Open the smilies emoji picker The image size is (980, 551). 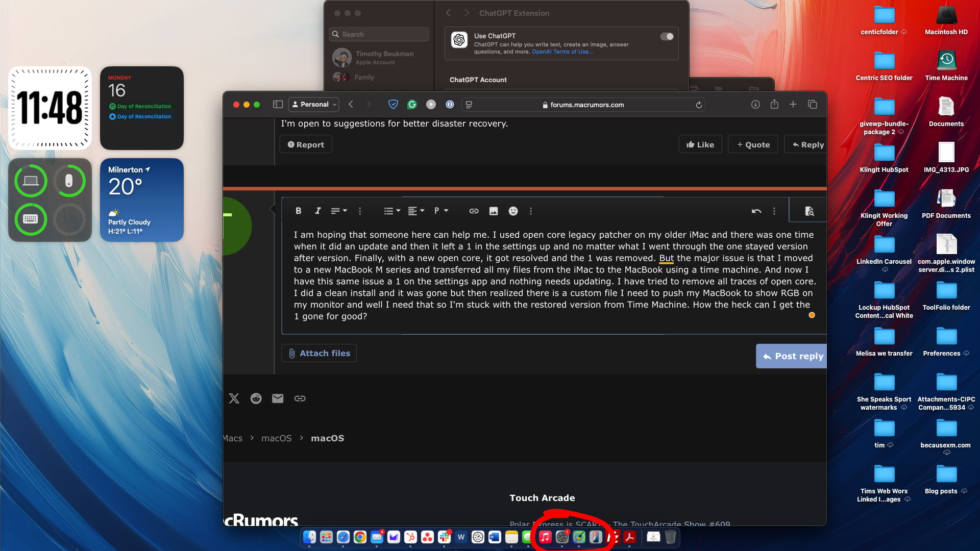pos(513,211)
